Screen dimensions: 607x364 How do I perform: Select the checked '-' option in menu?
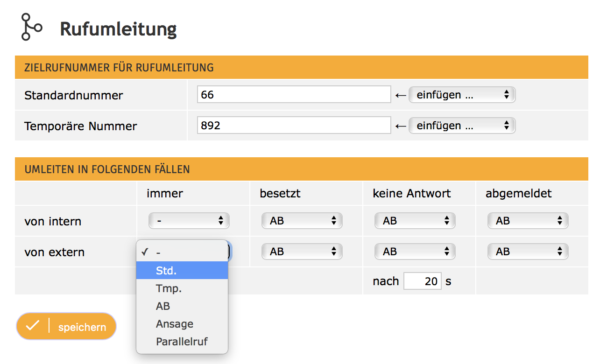tap(182, 252)
